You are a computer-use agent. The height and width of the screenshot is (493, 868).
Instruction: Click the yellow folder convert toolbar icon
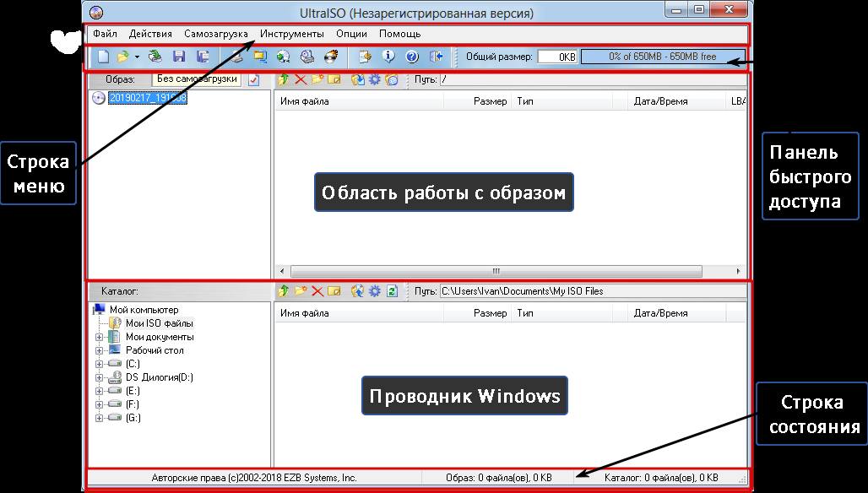(x=259, y=57)
